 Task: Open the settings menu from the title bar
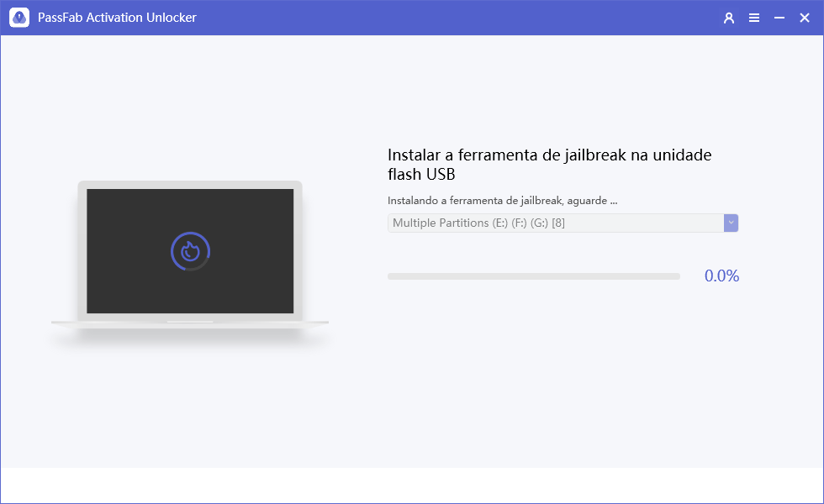click(x=754, y=17)
